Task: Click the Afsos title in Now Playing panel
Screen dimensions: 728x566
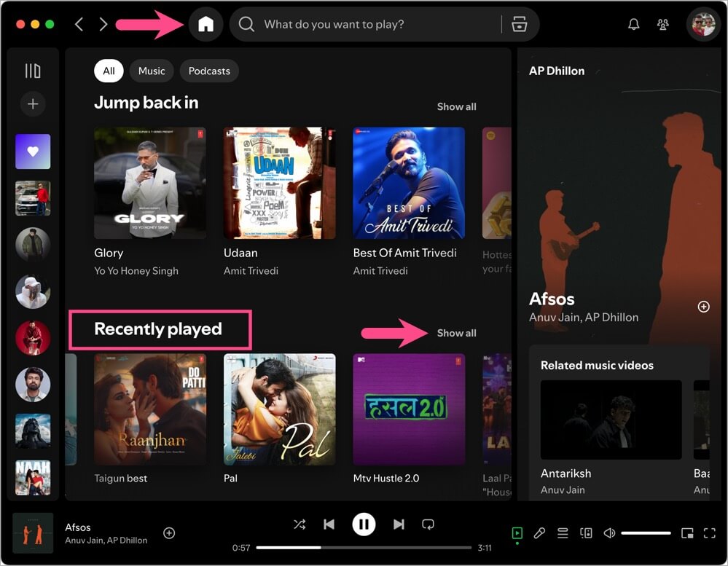Action: pyautogui.click(x=552, y=299)
